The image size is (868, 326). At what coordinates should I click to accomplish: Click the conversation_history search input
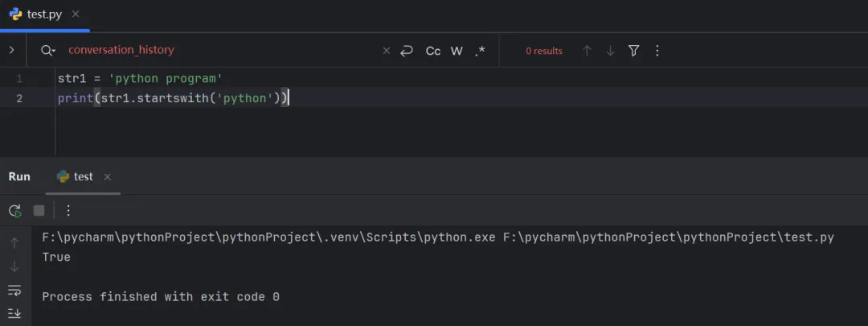[217, 50]
